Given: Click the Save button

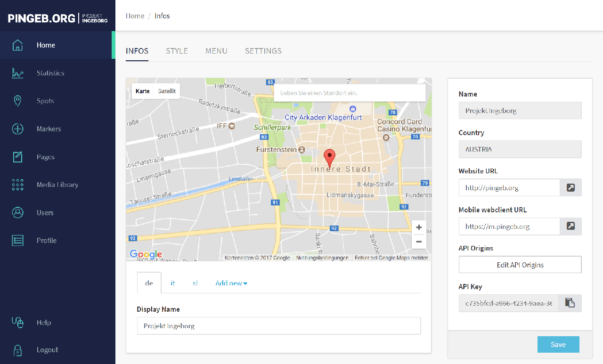Looking at the screenshot, I should coord(558,345).
